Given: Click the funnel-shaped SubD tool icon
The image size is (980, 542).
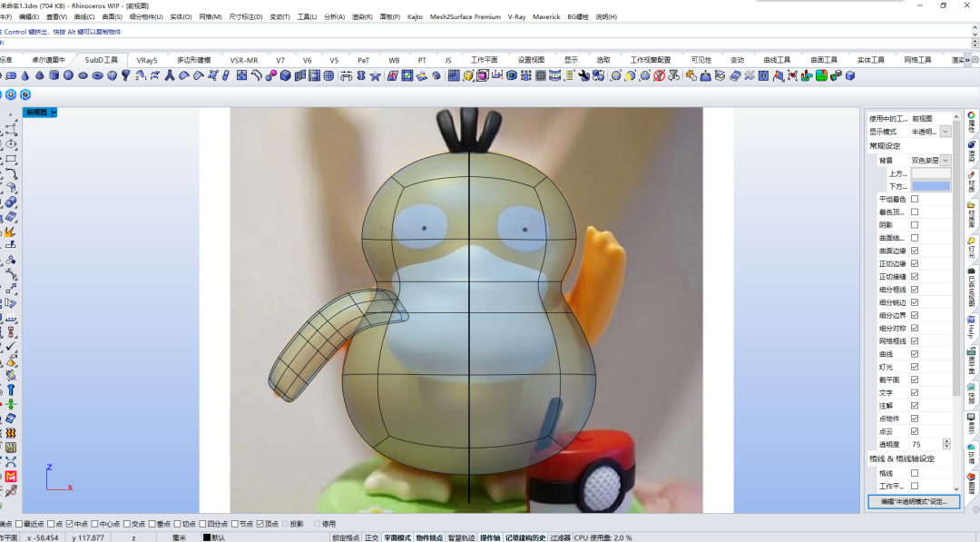Looking at the screenshot, I should pyautogui.click(x=126, y=75).
